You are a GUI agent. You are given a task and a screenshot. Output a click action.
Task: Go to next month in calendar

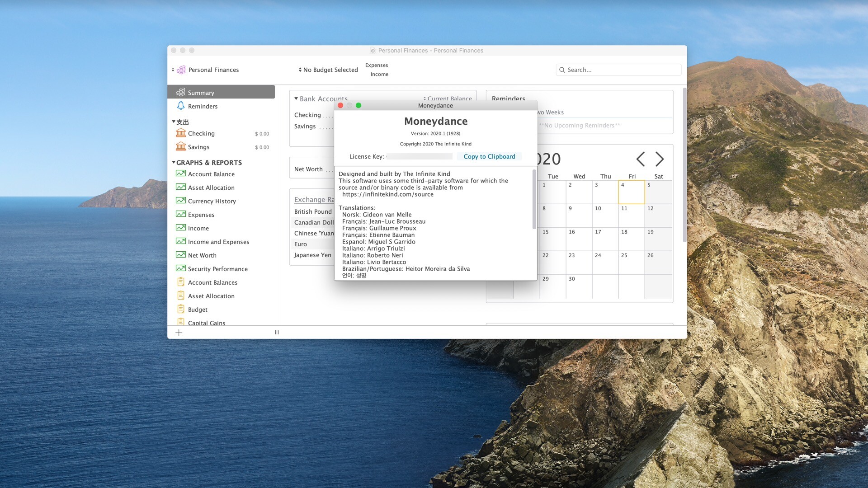[660, 159]
